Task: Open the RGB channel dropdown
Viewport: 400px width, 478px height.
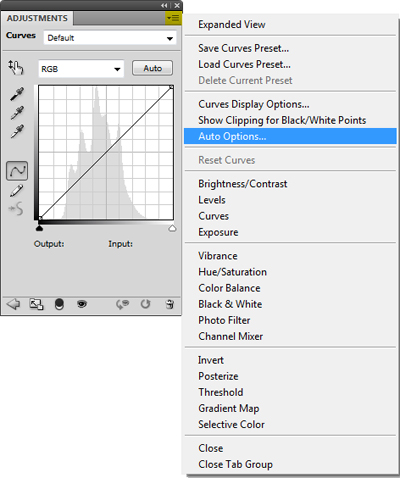Action: tap(81, 69)
